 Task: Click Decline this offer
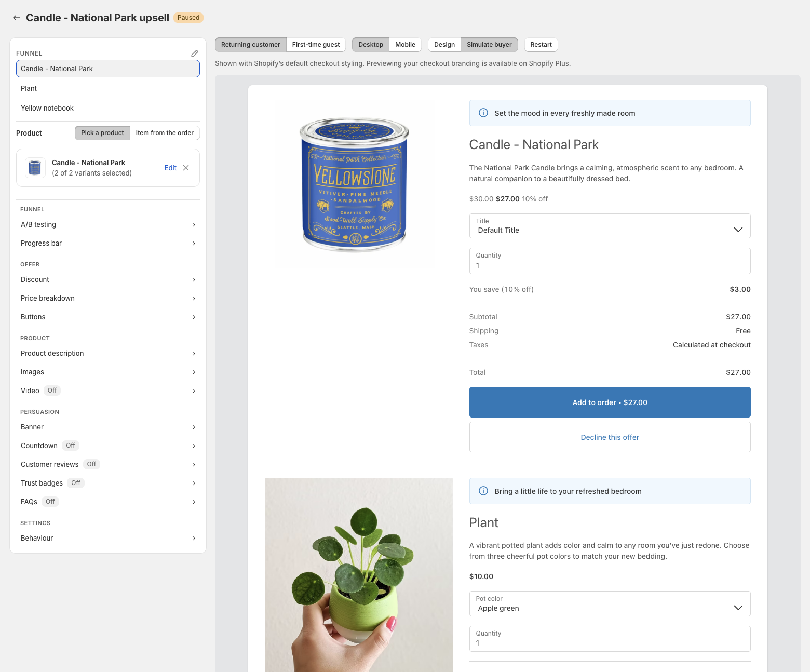pyautogui.click(x=610, y=437)
